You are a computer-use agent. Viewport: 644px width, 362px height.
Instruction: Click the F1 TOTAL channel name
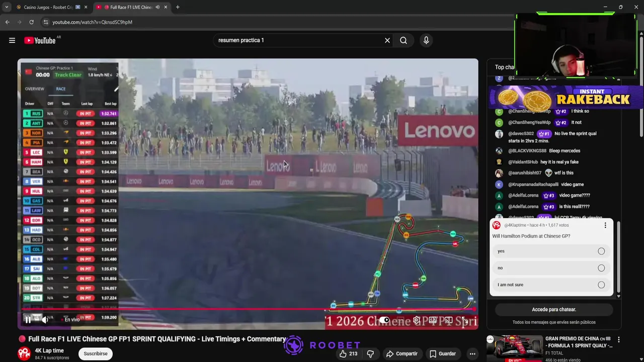[557, 353]
